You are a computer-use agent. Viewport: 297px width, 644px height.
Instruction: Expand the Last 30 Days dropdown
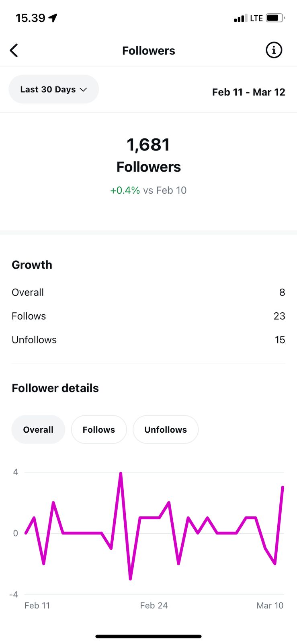(53, 89)
